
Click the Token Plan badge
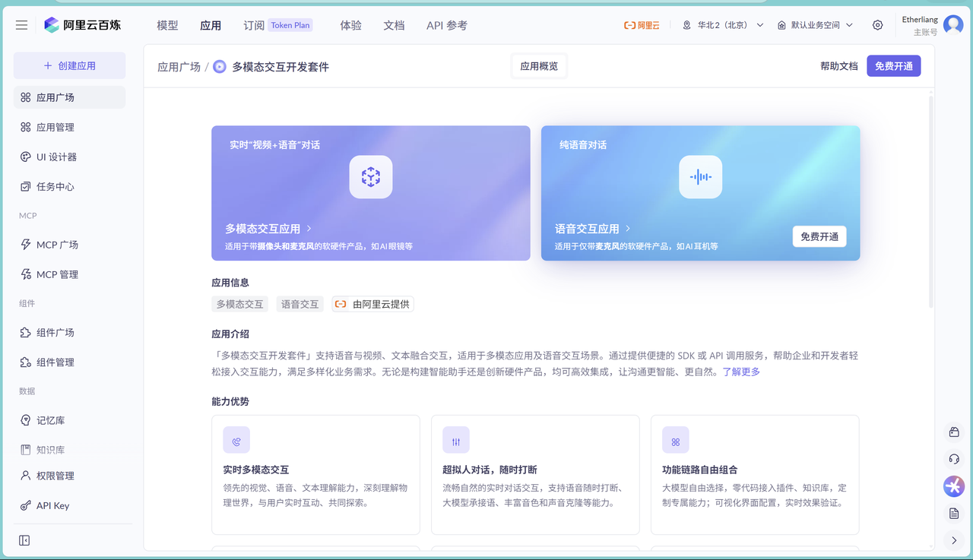click(x=290, y=25)
